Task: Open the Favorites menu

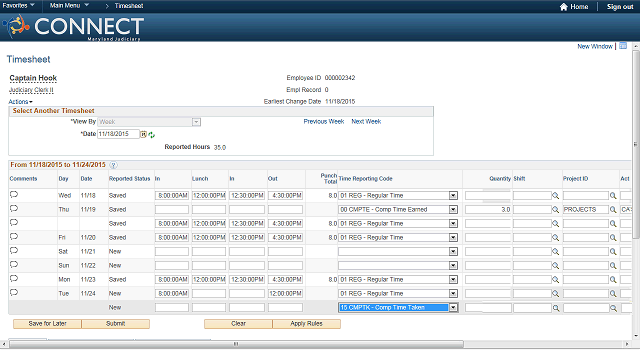Action: tap(18, 6)
